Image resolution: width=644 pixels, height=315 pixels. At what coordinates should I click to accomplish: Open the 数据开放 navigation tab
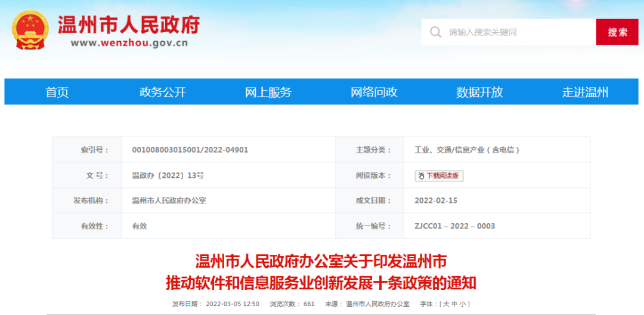479,92
